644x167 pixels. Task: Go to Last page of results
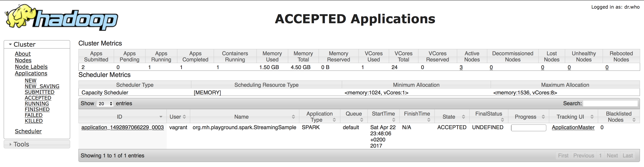click(x=628, y=155)
